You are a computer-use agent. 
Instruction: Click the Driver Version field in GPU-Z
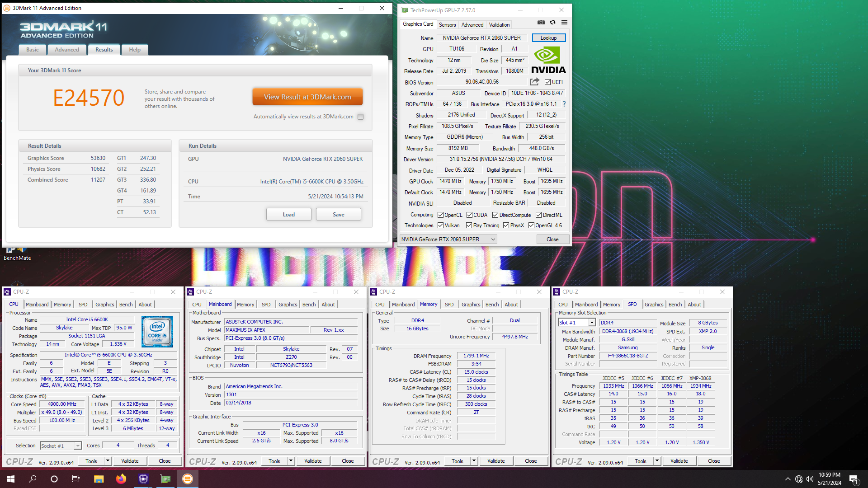tap(501, 159)
